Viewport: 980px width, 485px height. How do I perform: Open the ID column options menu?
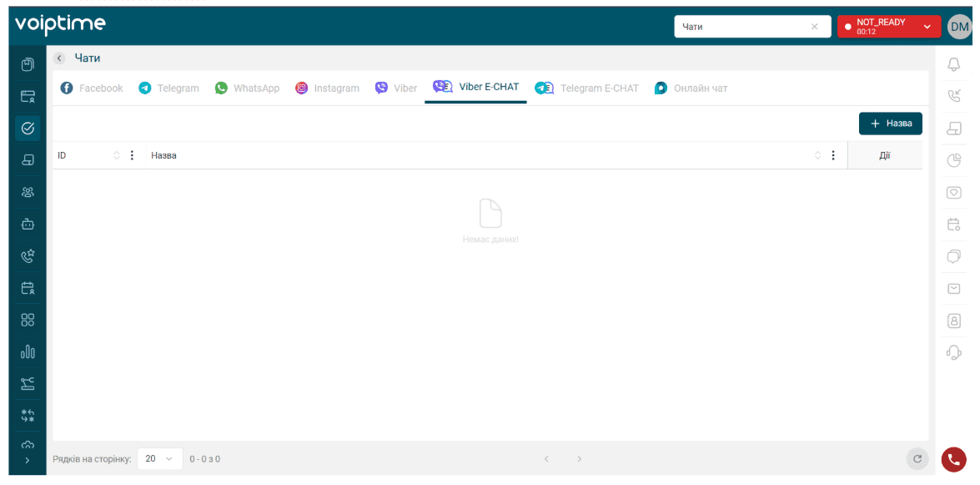pos(132,155)
